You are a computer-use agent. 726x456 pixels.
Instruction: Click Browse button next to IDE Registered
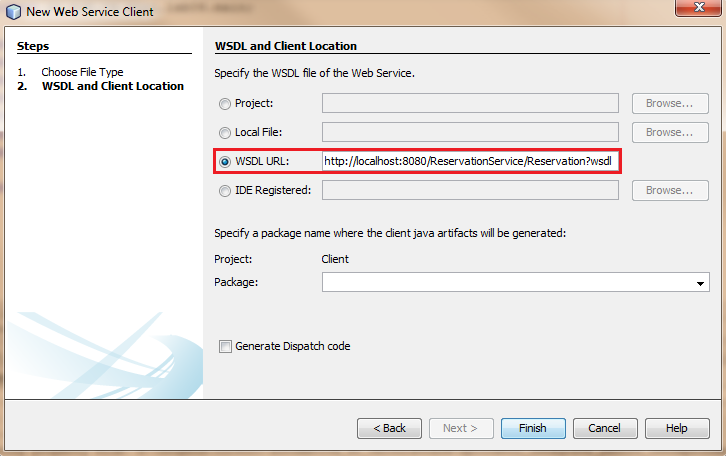pos(670,190)
